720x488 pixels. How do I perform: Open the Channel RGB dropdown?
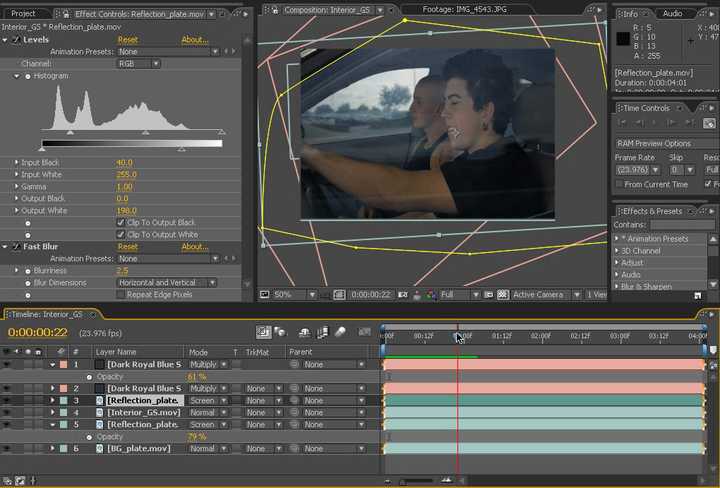click(138, 63)
